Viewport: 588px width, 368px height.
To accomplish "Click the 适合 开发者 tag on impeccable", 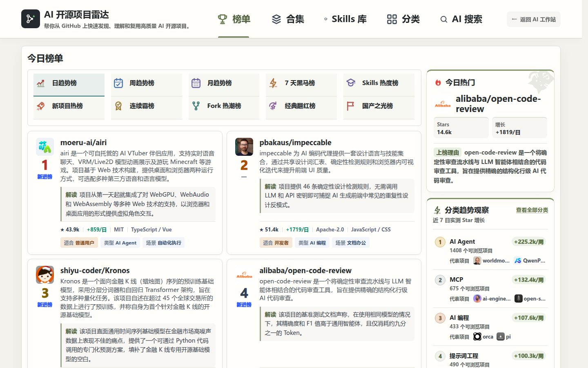I will pyautogui.click(x=276, y=242).
